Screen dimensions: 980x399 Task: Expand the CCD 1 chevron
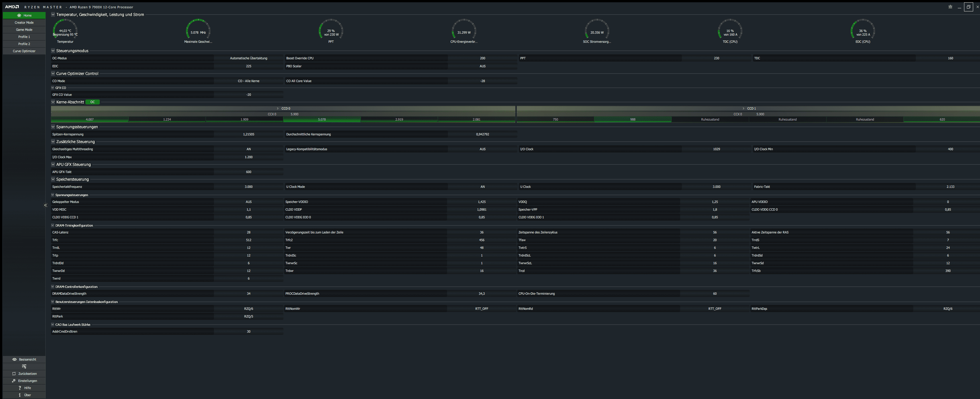pos(743,109)
